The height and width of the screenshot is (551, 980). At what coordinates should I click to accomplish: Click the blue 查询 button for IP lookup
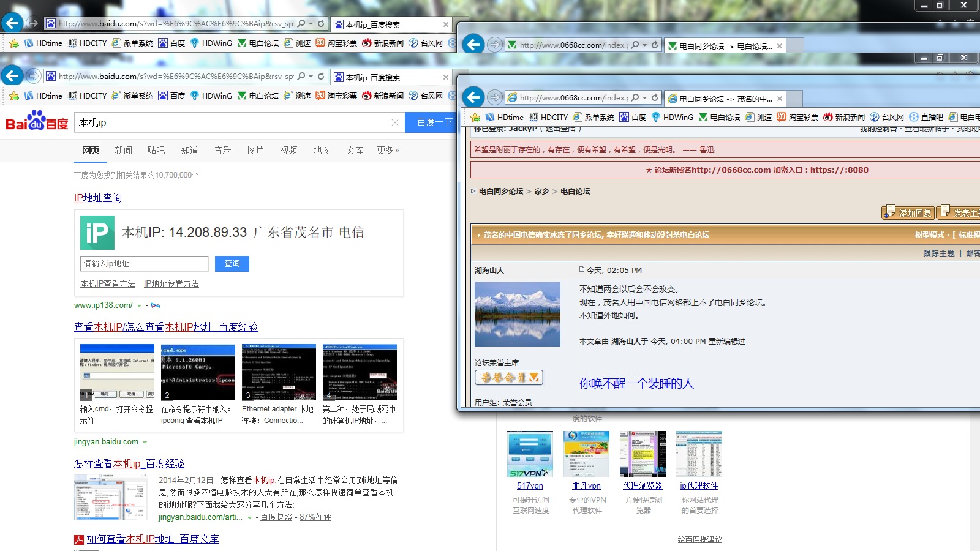(x=232, y=263)
